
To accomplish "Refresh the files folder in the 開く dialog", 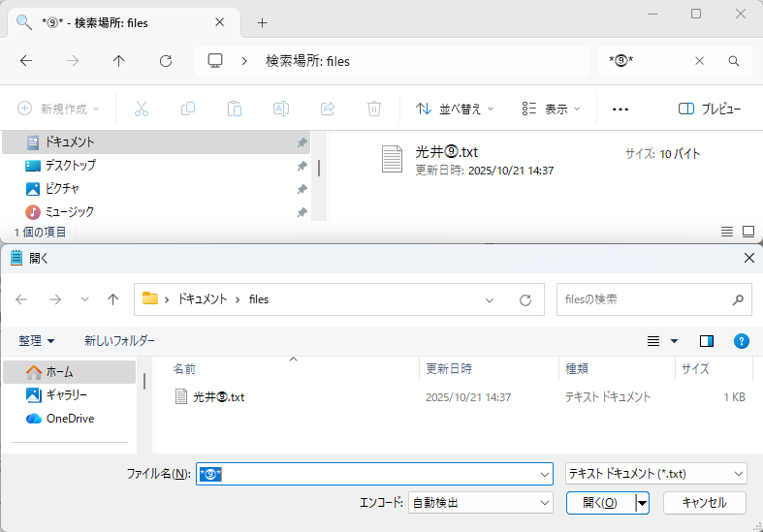I will tap(525, 300).
